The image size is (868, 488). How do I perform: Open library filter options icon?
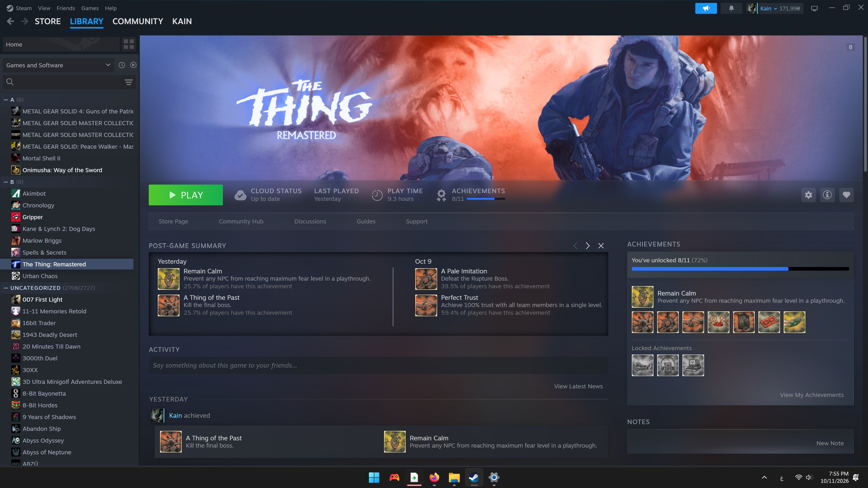129,82
